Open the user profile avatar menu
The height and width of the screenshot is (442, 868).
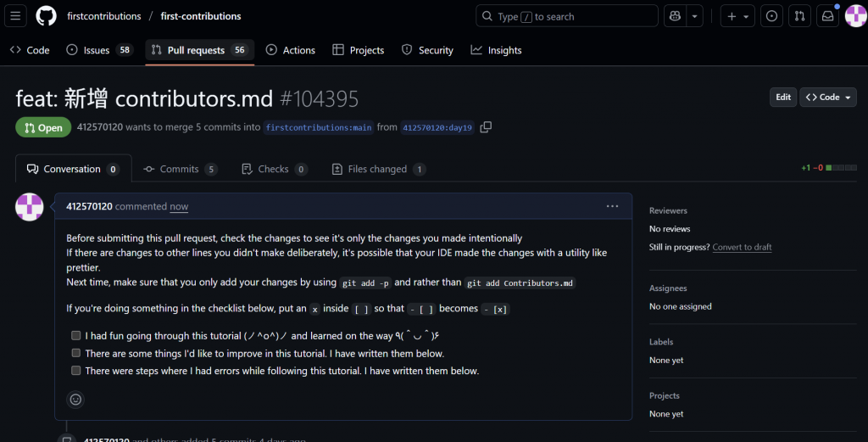tap(856, 16)
